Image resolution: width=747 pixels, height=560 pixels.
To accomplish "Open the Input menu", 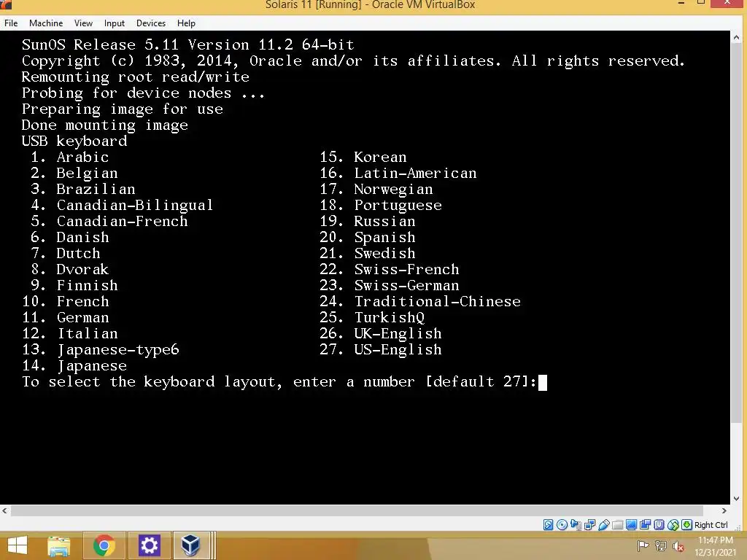I will pos(115,23).
